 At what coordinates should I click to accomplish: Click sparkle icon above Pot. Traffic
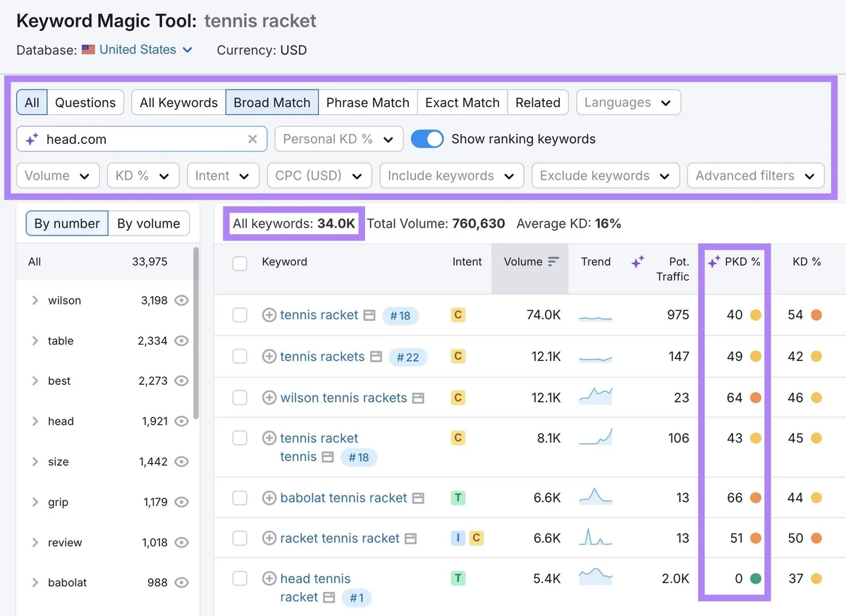click(x=638, y=261)
